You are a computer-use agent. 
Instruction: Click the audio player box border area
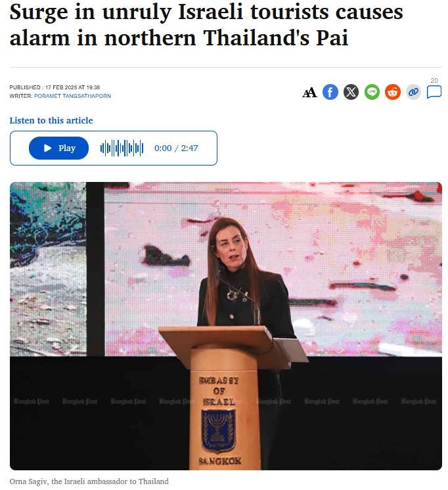pos(114,148)
